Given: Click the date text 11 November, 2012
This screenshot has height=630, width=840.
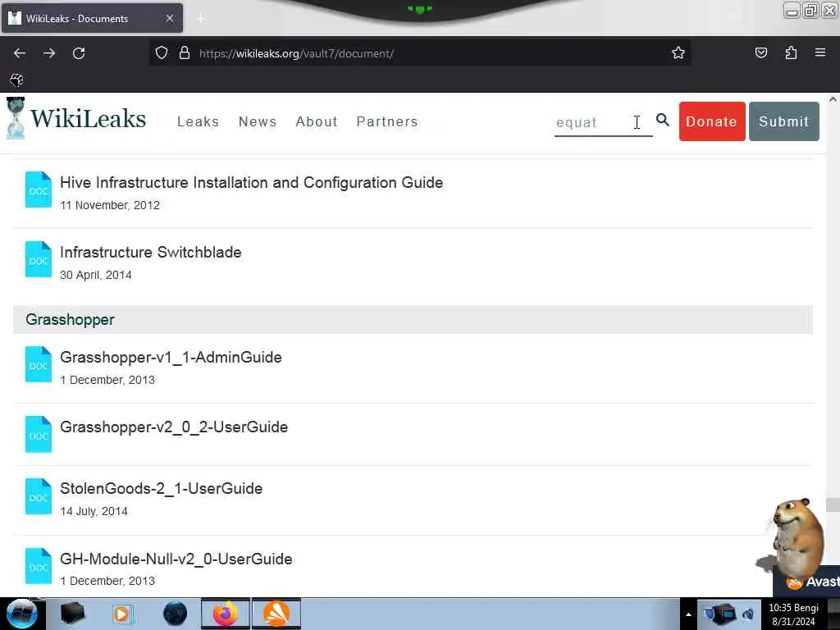Looking at the screenshot, I should (110, 205).
